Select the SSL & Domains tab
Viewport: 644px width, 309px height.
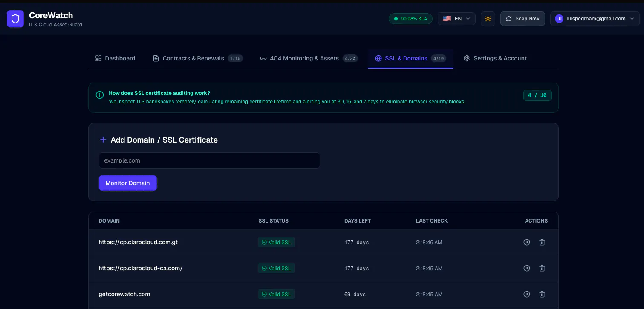(410, 58)
